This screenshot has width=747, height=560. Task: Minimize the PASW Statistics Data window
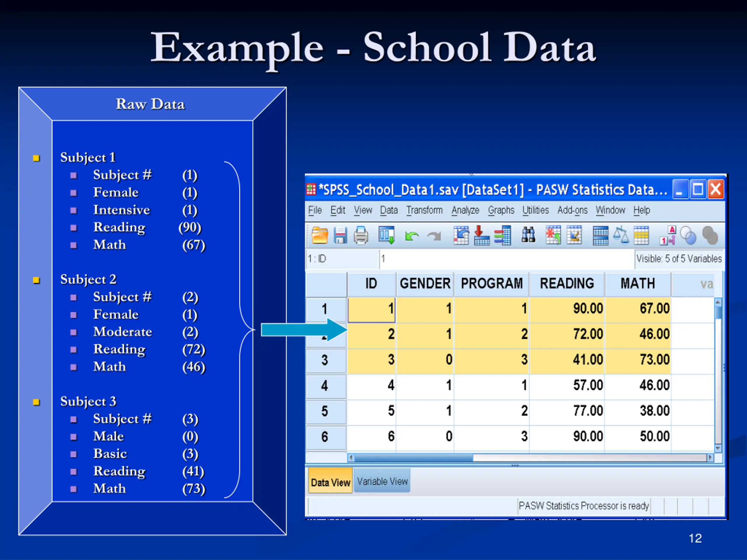[x=680, y=189]
